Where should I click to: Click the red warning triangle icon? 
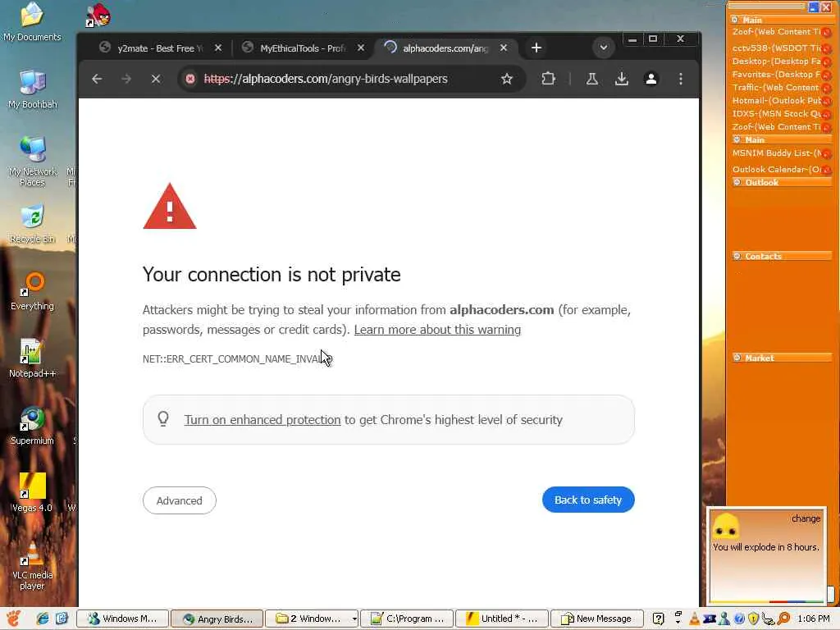[x=170, y=206]
